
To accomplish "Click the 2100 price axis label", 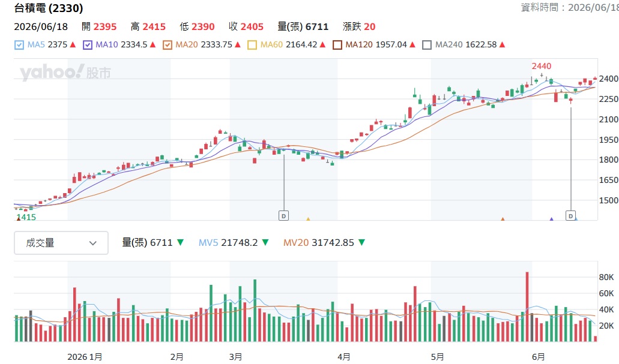I will coord(608,119).
